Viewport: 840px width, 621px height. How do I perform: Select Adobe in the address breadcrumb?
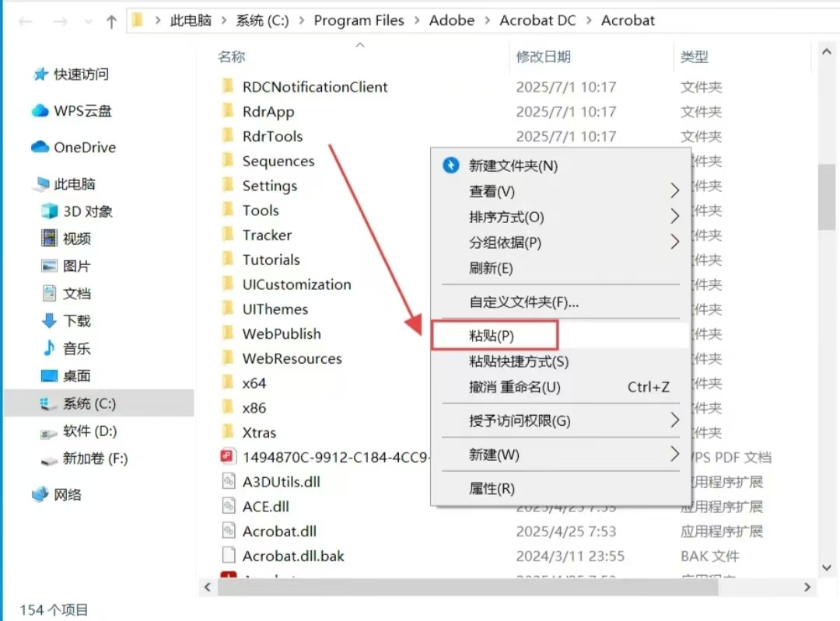pyautogui.click(x=452, y=20)
